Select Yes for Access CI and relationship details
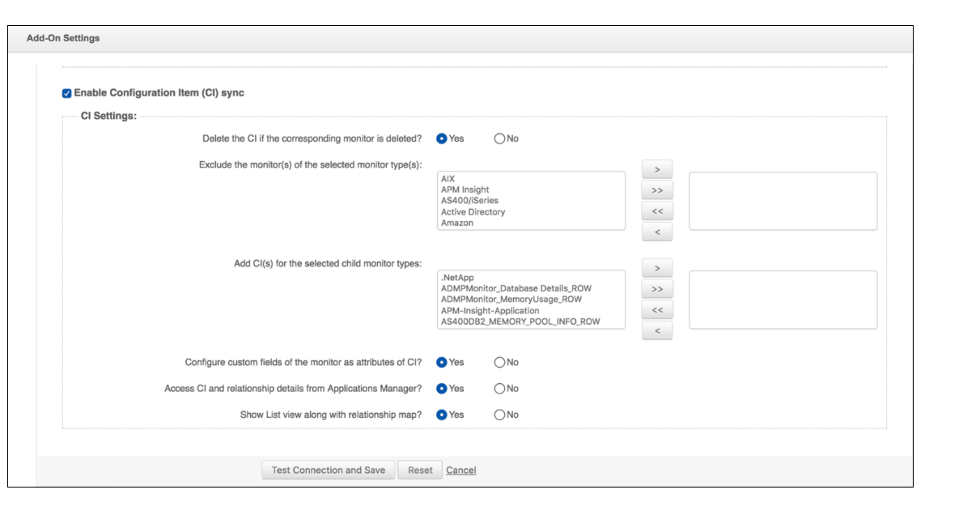 point(442,389)
